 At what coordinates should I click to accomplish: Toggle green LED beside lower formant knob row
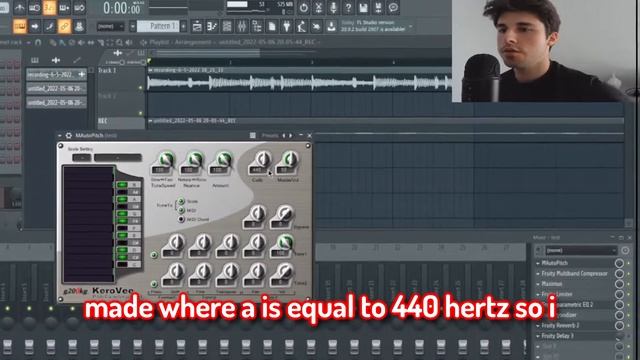154,284
